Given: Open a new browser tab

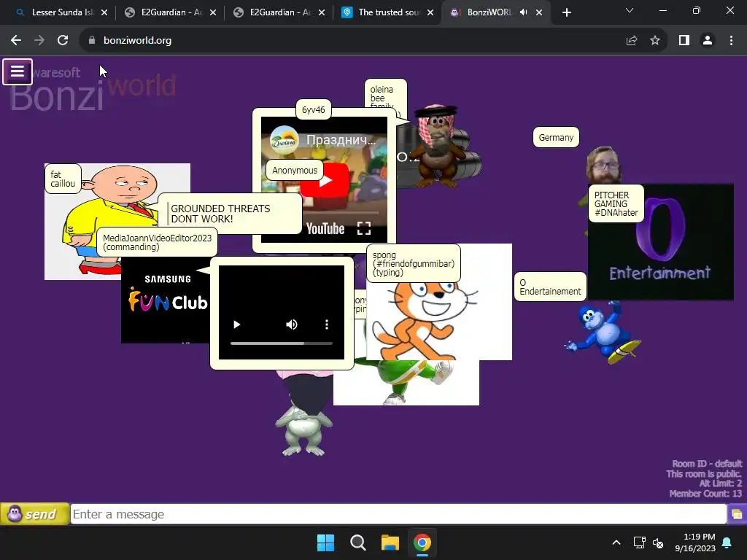Looking at the screenshot, I should (566, 12).
